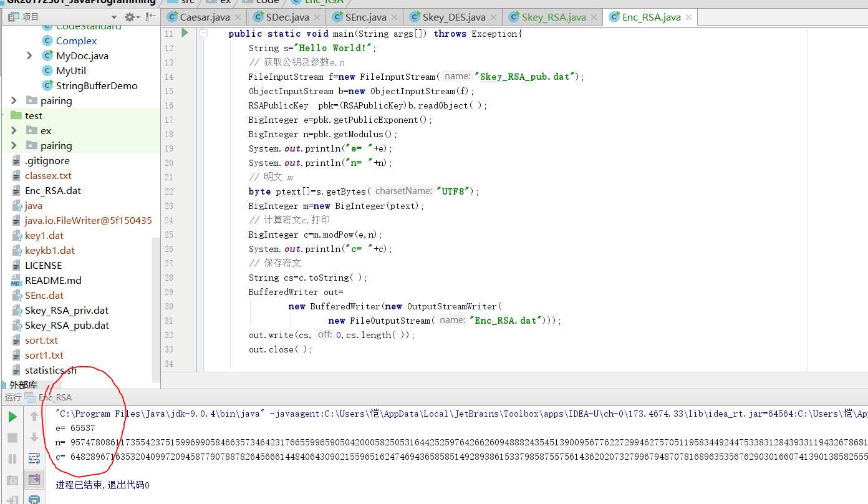868x504 pixels.
Task: Select StringBufferDemo class in tree
Action: click(x=97, y=85)
